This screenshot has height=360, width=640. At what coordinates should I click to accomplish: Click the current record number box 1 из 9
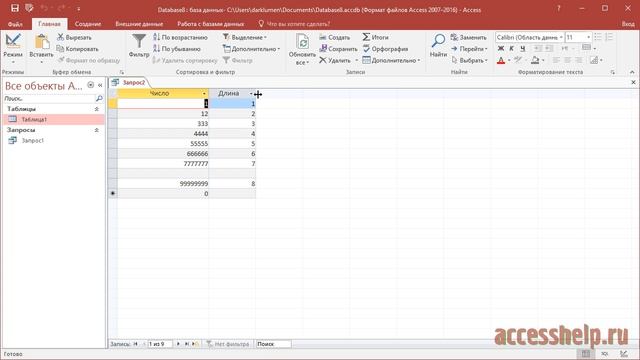tap(160, 344)
